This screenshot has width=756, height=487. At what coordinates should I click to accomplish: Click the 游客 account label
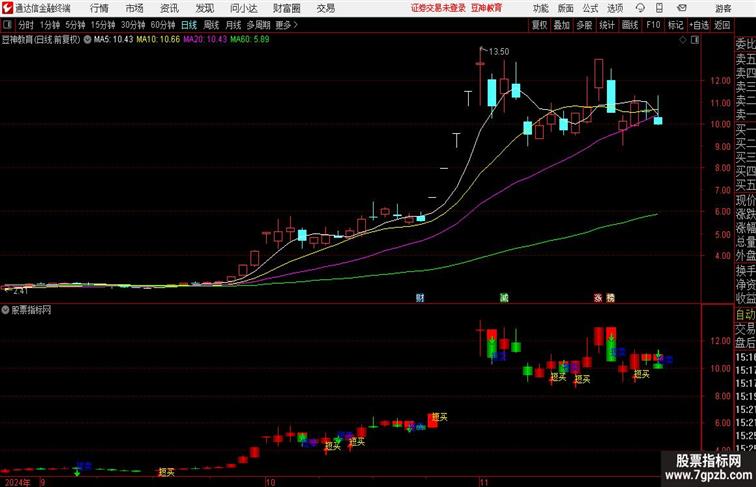point(723,8)
